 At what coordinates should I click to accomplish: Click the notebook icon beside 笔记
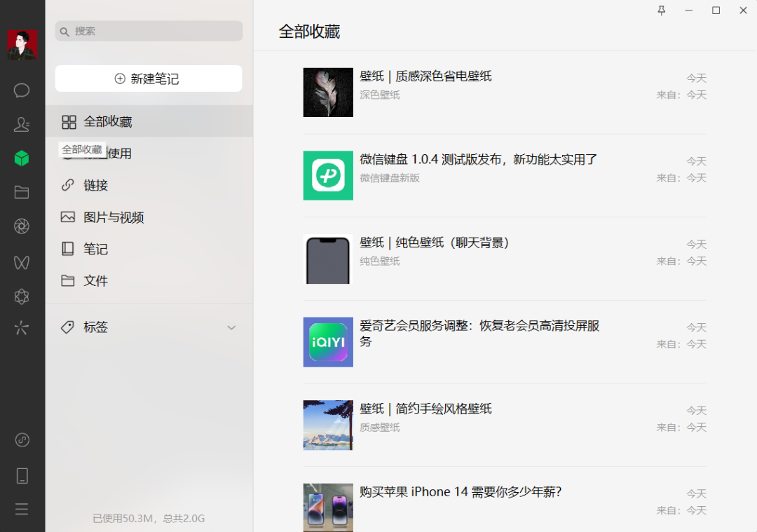point(67,249)
